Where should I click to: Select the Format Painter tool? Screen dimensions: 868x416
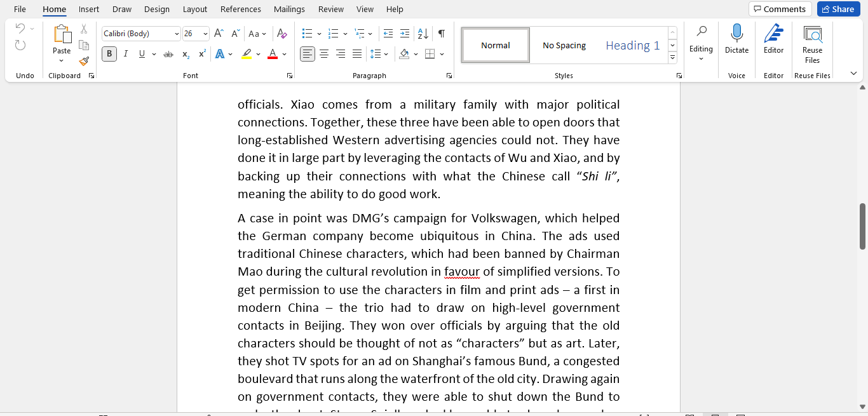[x=83, y=62]
